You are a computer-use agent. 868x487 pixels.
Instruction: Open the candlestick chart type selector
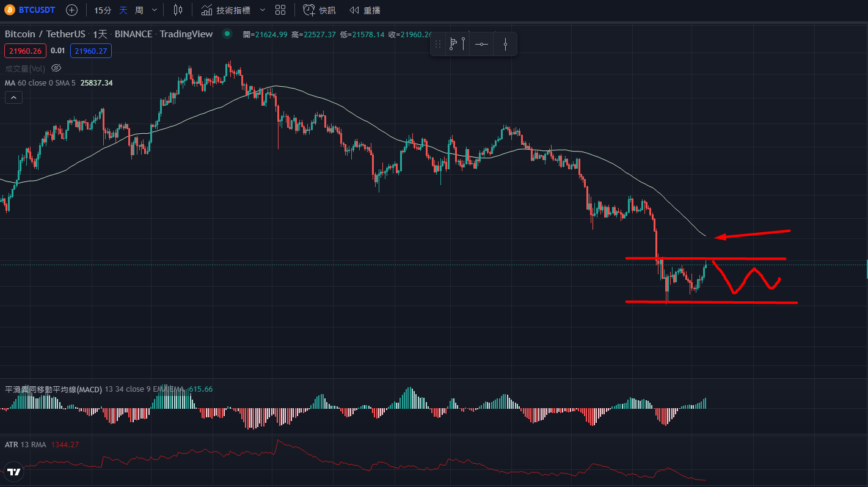(x=178, y=10)
